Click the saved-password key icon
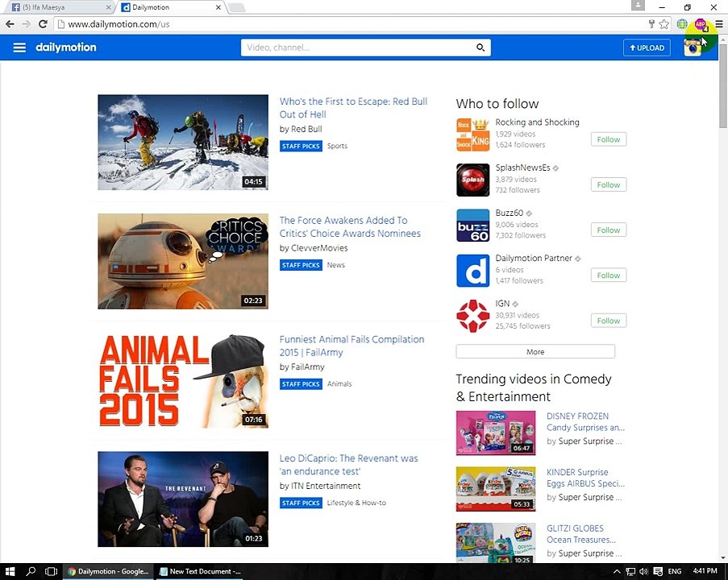This screenshot has width=728, height=580. coord(651,24)
